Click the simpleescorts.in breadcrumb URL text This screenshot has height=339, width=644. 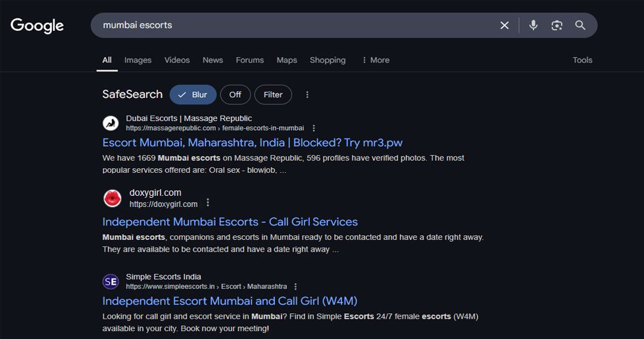(x=206, y=286)
